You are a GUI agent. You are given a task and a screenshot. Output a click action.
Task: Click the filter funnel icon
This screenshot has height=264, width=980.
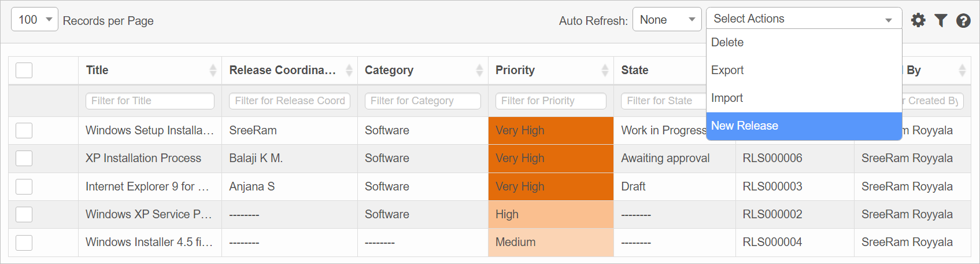pyautogui.click(x=941, y=20)
